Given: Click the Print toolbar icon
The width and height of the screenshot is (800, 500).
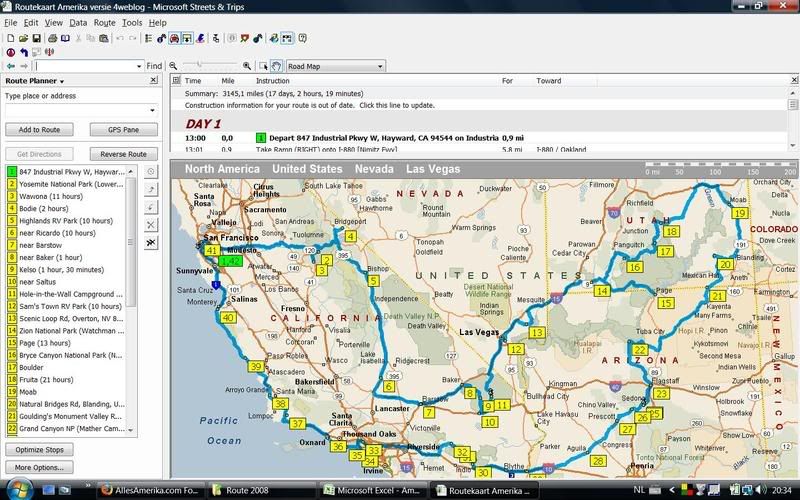Looking at the screenshot, I should click(52, 38).
